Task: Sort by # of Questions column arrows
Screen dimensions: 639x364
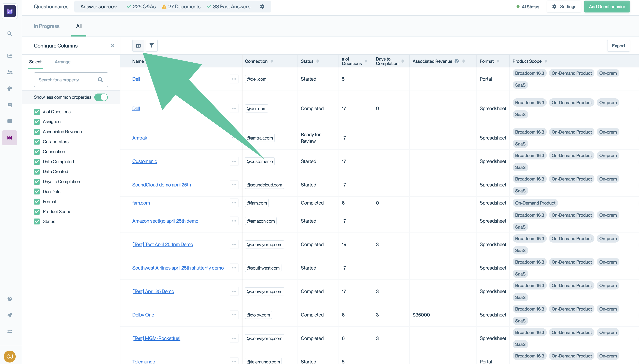Action: pyautogui.click(x=366, y=61)
